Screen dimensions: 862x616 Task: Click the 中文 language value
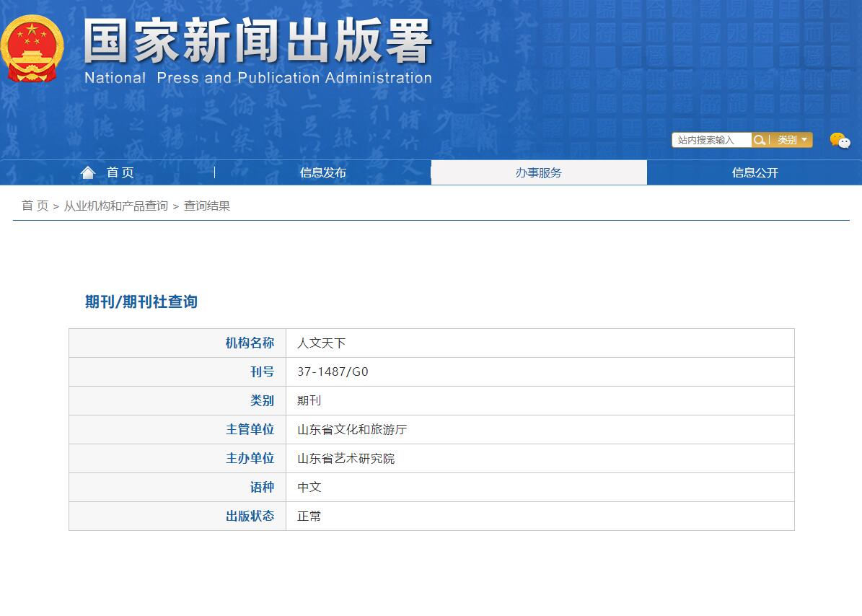tap(309, 488)
